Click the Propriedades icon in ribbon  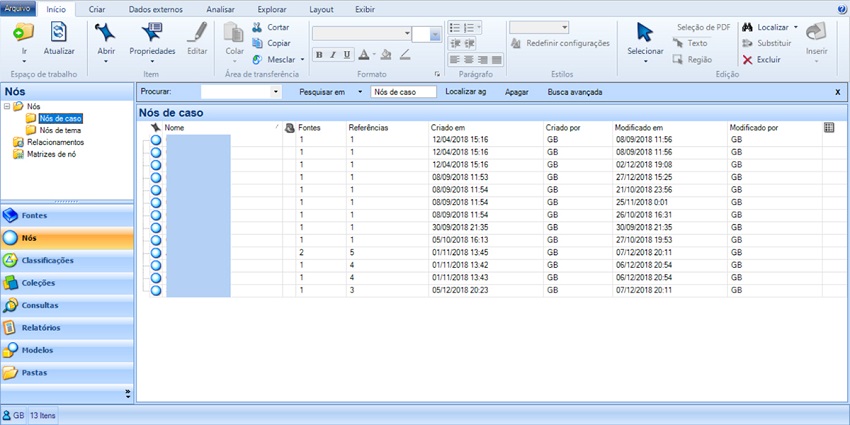point(152,32)
